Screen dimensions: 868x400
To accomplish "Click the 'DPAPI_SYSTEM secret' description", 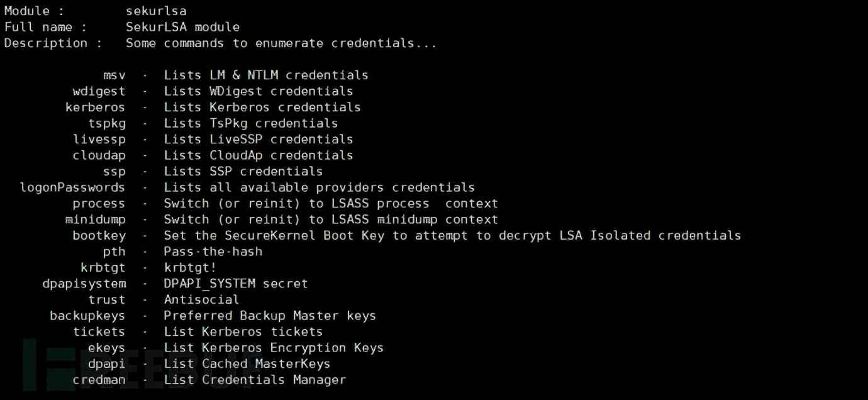I will point(236,284).
